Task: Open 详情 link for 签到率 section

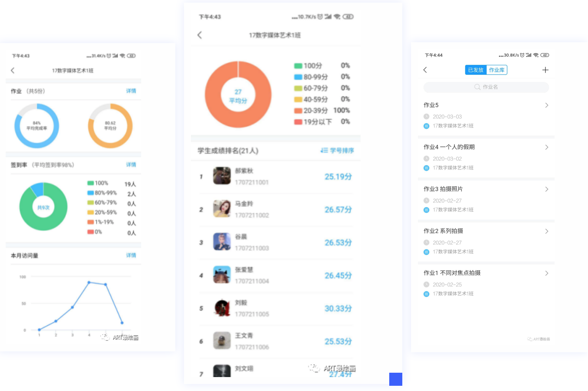Action: (131, 165)
